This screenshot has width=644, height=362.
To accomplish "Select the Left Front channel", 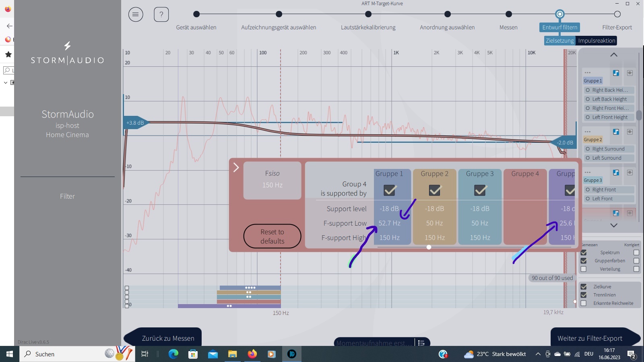I will (609, 199).
